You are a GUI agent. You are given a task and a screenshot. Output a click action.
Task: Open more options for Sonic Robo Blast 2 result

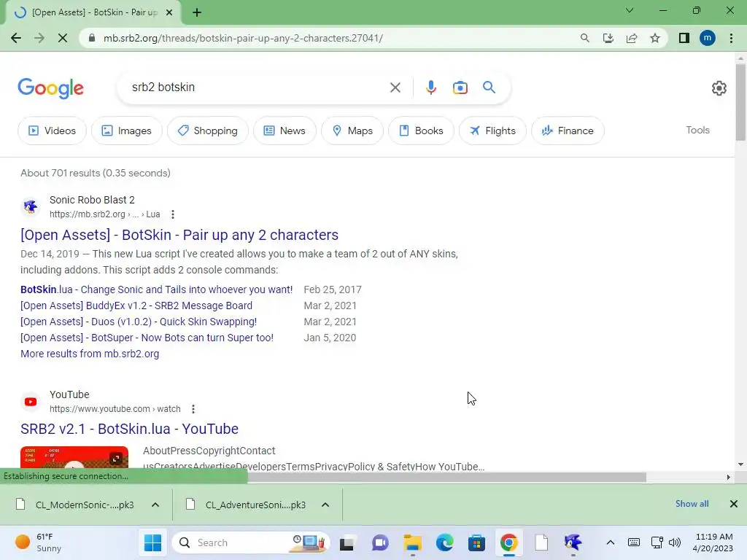coord(173,214)
